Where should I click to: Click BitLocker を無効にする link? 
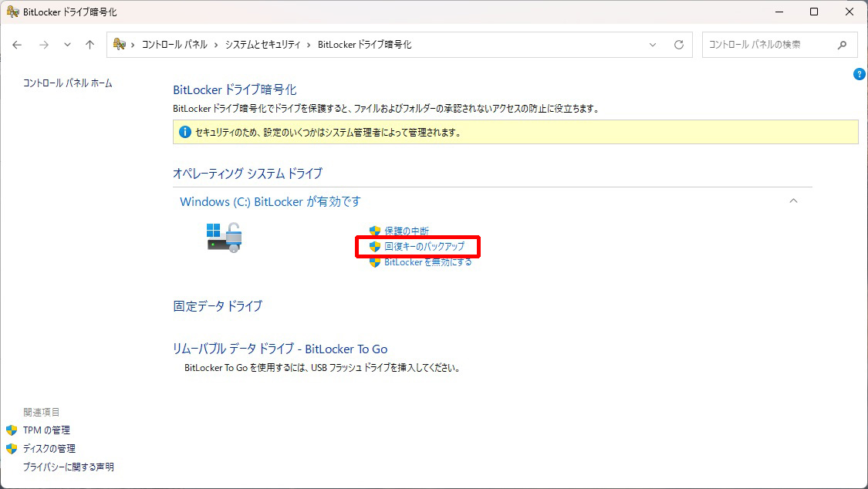[x=428, y=262]
